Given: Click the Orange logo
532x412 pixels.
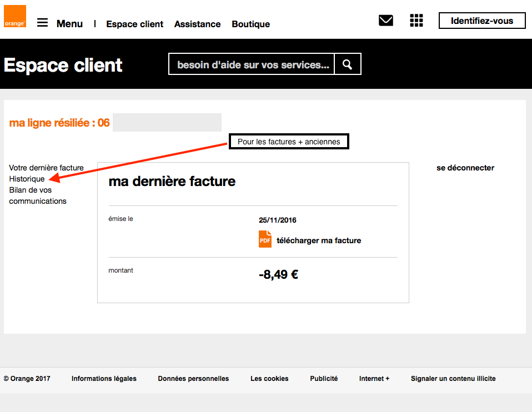Looking at the screenshot, I should tap(15, 16).
